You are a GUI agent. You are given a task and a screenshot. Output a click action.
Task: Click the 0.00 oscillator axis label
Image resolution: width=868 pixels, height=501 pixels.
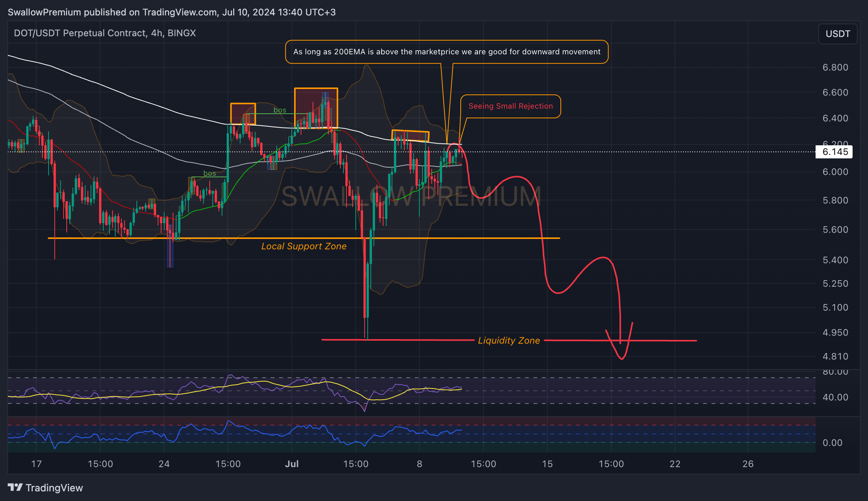click(x=833, y=443)
